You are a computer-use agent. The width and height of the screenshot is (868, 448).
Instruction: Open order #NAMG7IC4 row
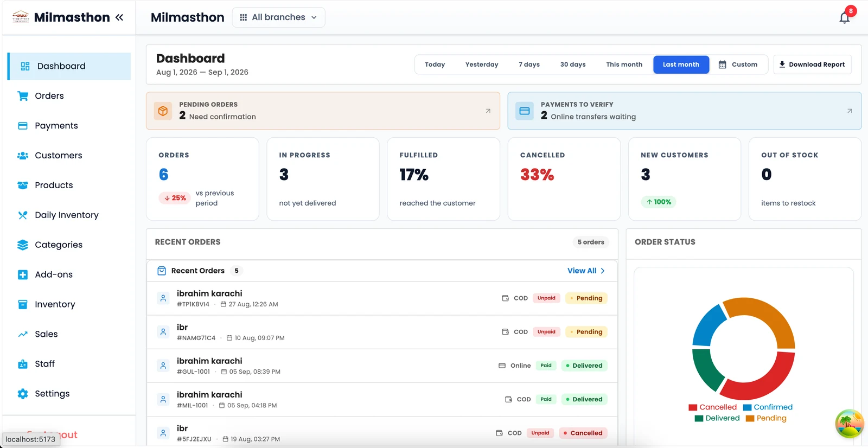(x=382, y=332)
